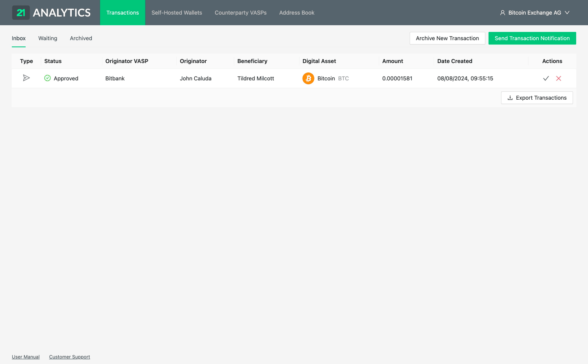Reject transaction with the red X icon
The width and height of the screenshot is (588, 364).
coord(558,78)
